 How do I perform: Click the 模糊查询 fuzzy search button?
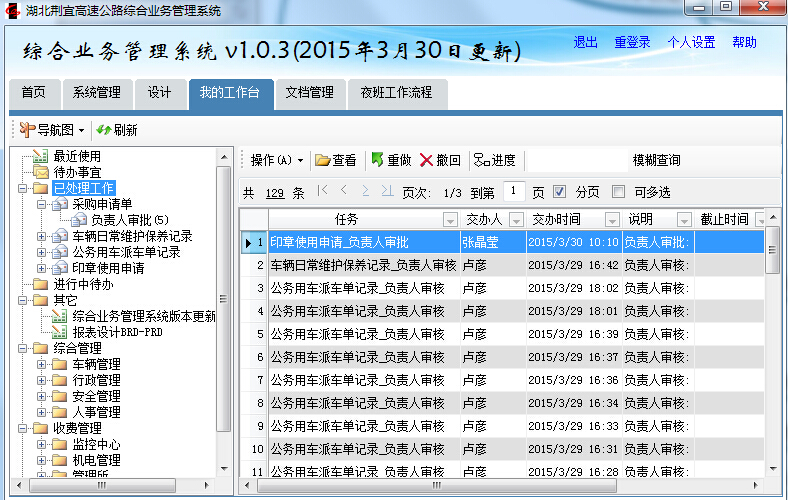656,160
